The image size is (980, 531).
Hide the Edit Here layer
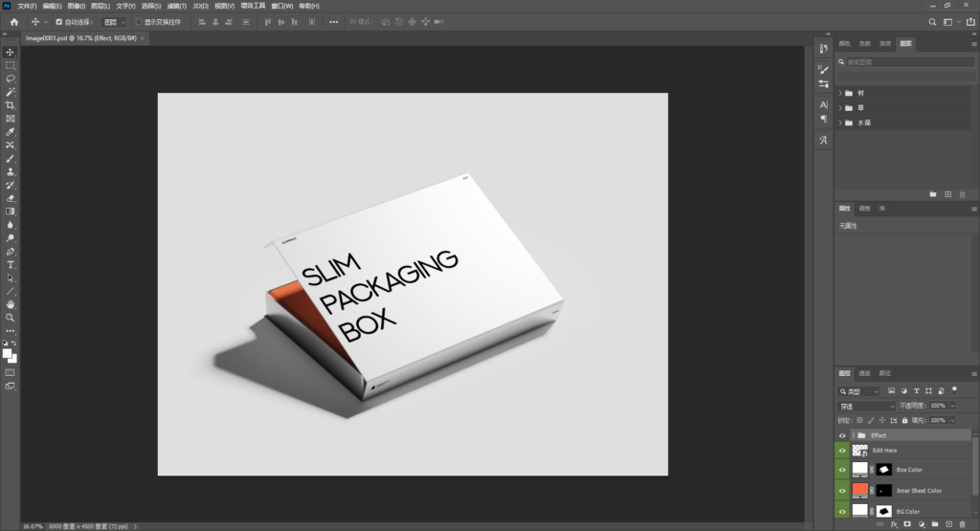[x=842, y=451]
